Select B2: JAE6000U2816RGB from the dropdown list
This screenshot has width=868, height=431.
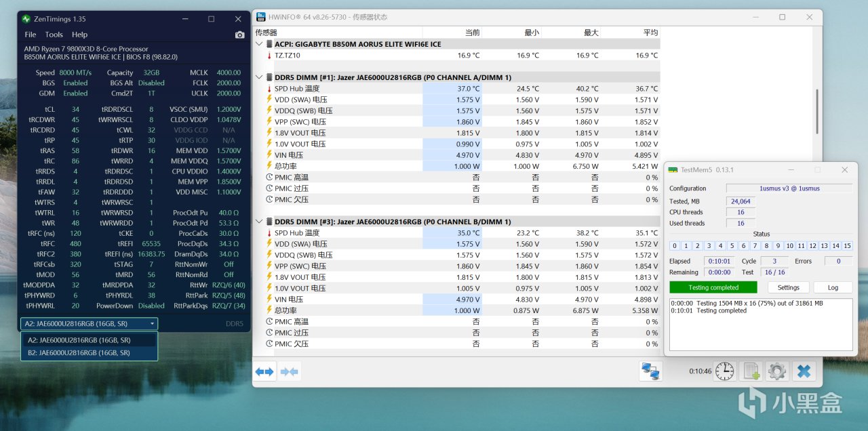point(89,352)
